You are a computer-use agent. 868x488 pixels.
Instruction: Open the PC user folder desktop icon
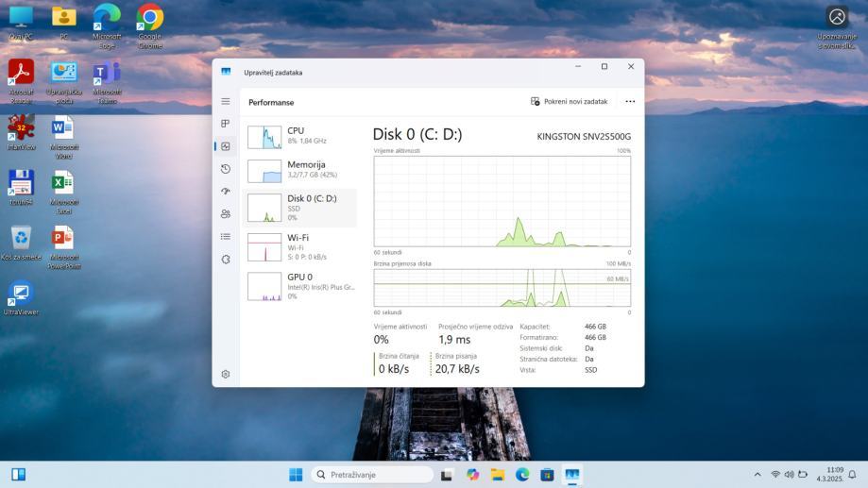63,22
